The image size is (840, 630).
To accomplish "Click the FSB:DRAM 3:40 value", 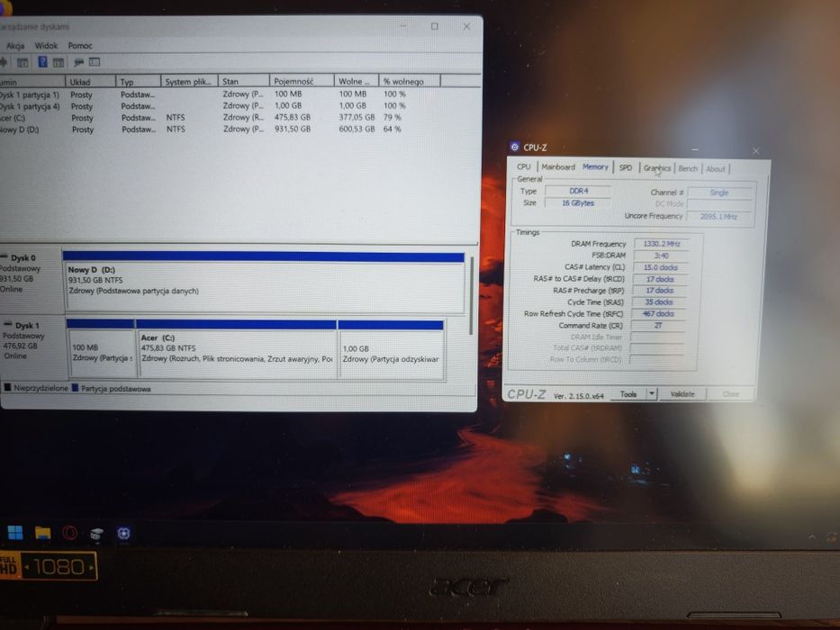I will click(x=661, y=256).
